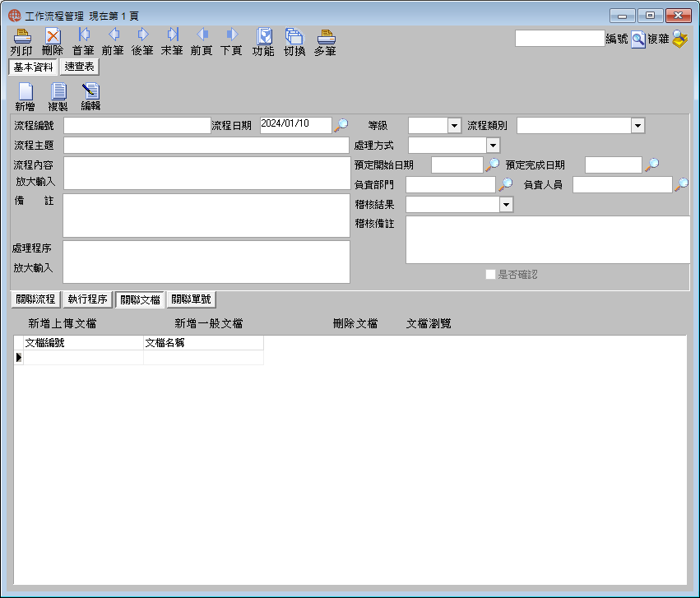Click the 刪除 delete icon
Image resolution: width=700 pixels, height=598 pixels.
53,36
